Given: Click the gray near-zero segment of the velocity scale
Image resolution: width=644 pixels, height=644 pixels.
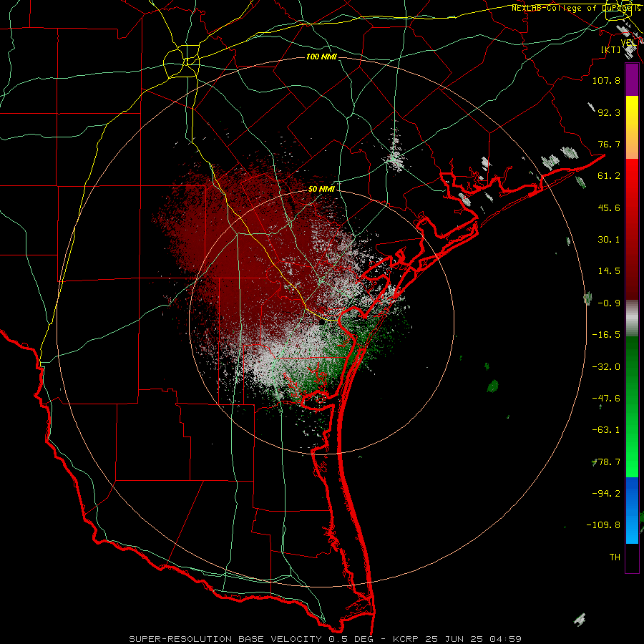Looking at the screenshot, I should click(x=632, y=318).
